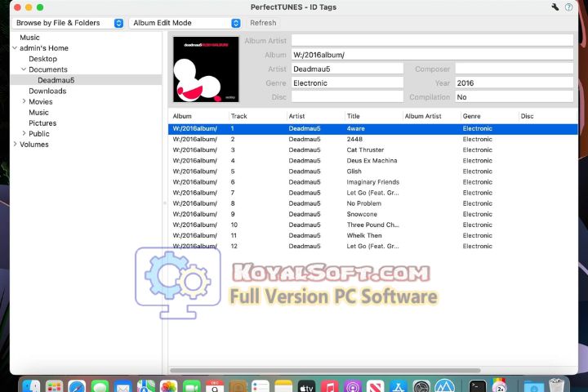Select track row titled 4ware
The image size is (588, 392).
click(x=372, y=129)
